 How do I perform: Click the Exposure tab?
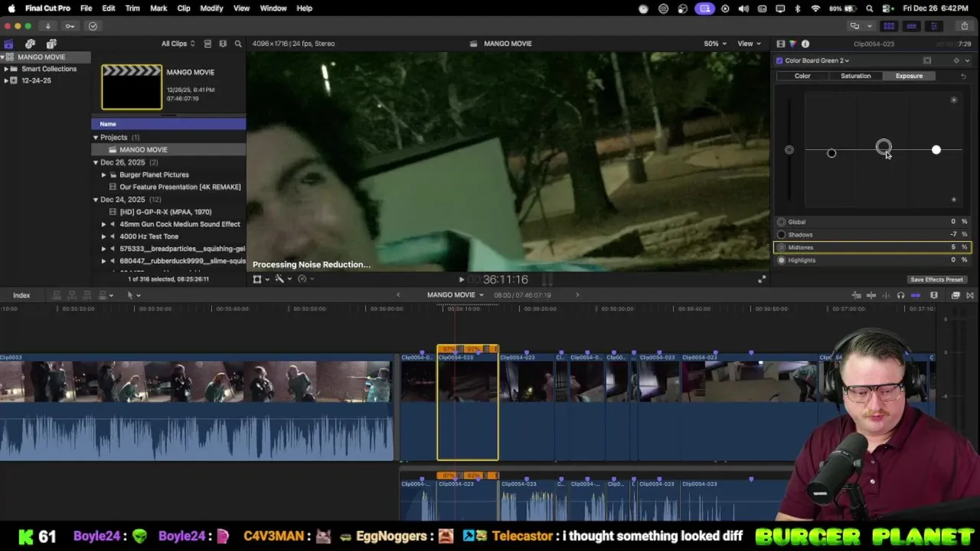[909, 76]
